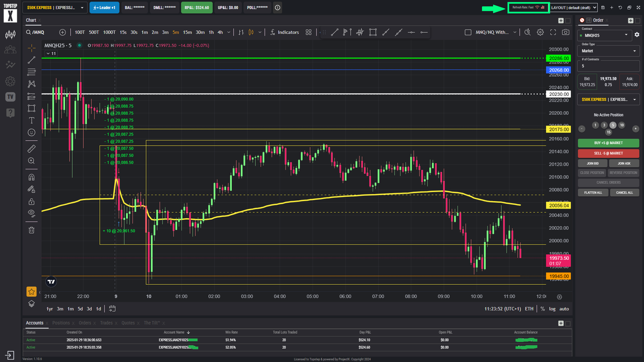Select the text annotation tool

tap(32, 120)
